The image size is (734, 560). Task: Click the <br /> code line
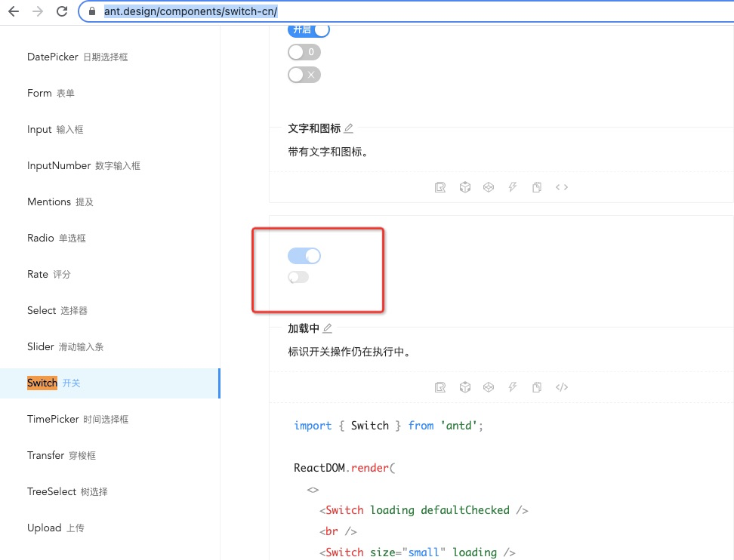tap(338, 531)
